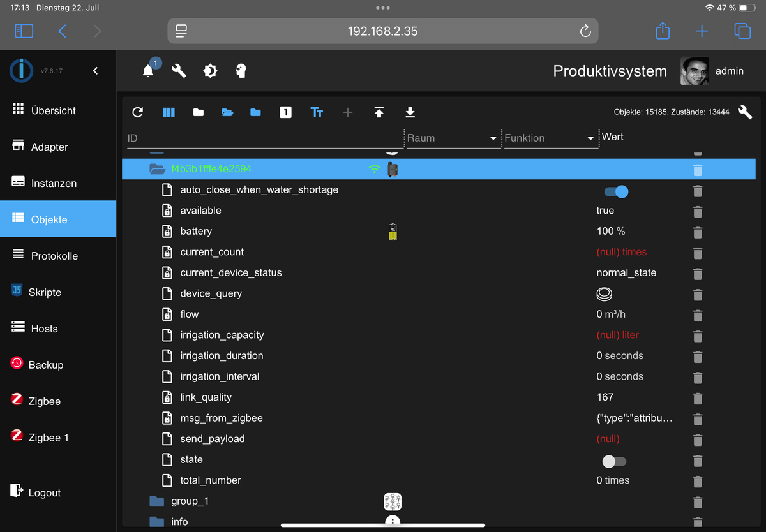Show Safari tab overview

(742, 31)
